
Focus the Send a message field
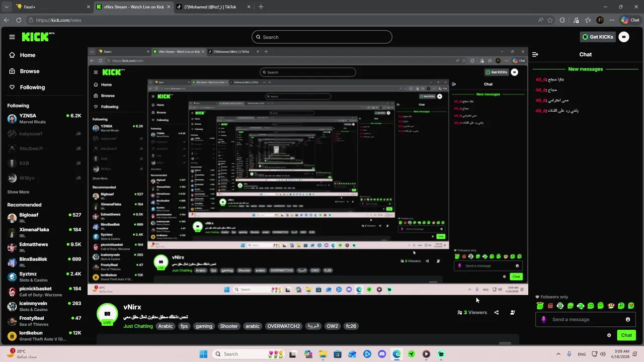coord(585,319)
